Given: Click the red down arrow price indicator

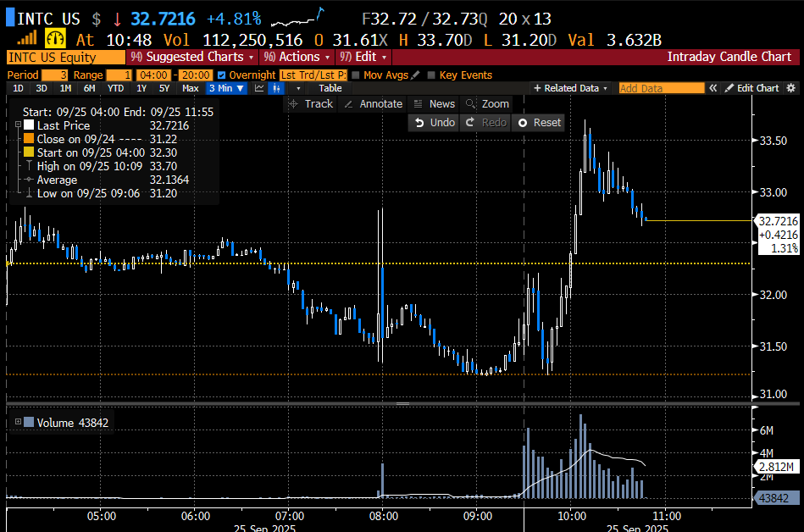Looking at the screenshot, I should [x=117, y=19].
